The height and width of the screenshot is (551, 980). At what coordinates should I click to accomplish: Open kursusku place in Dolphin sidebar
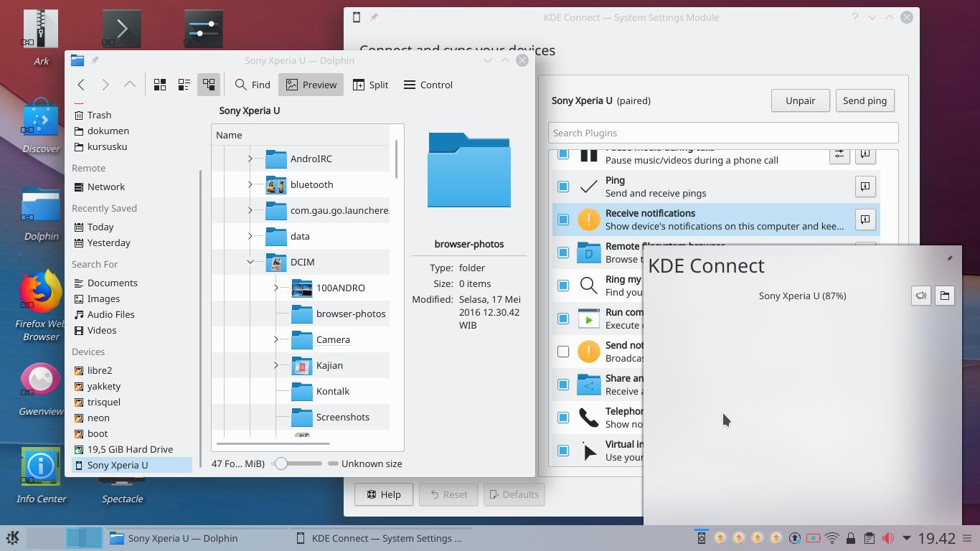pyautogui.click(x=107, y=146)
